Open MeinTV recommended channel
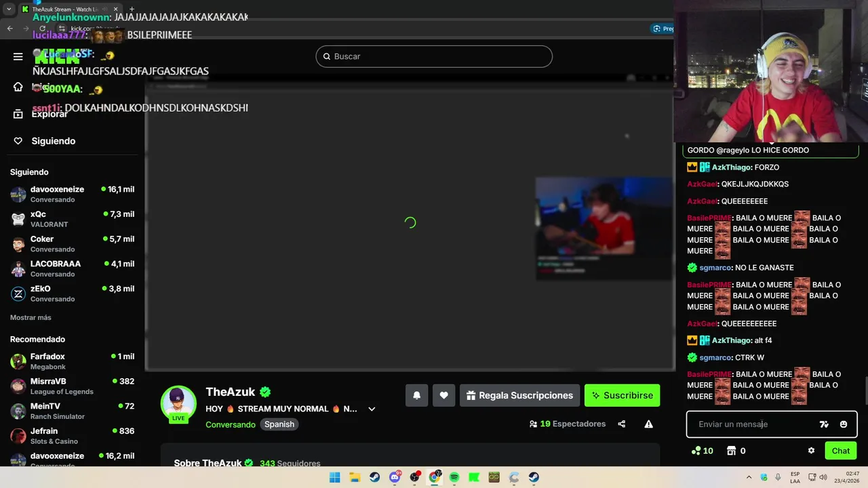Screen dimensions: 868x488 [72, 411]
